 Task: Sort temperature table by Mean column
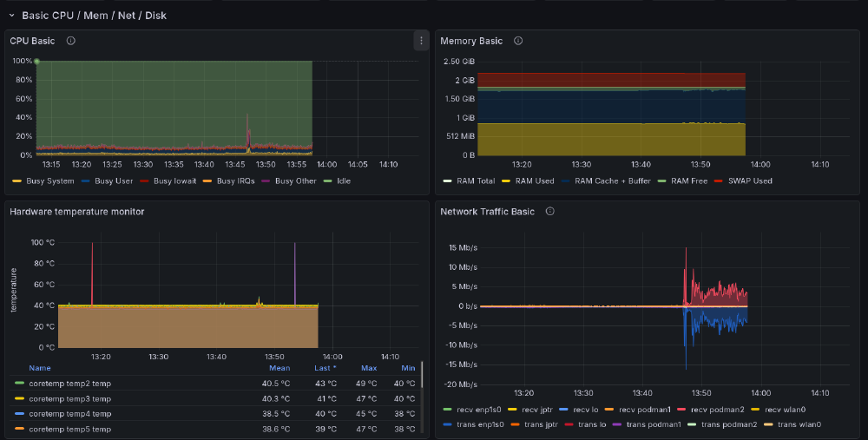279,368
